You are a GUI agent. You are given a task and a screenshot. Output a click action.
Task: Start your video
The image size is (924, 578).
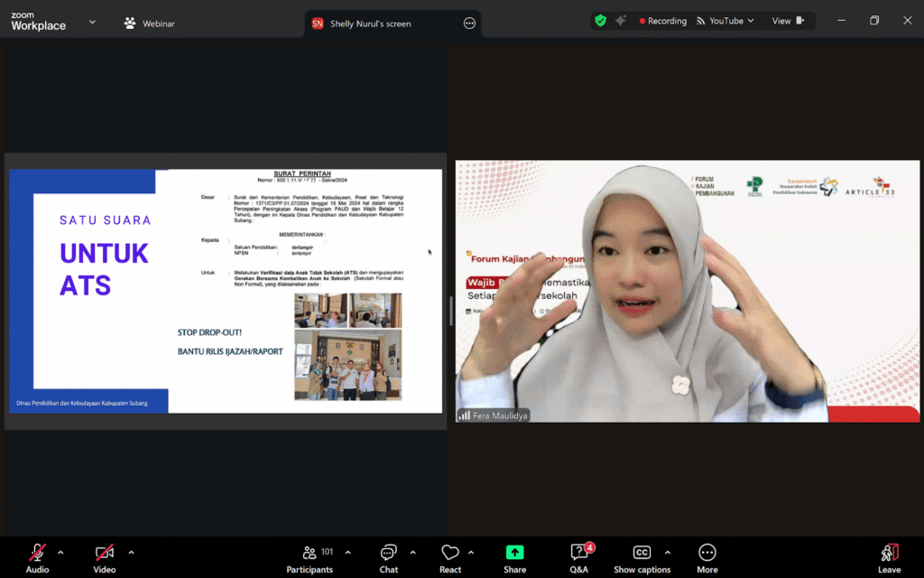click(104, 551)
